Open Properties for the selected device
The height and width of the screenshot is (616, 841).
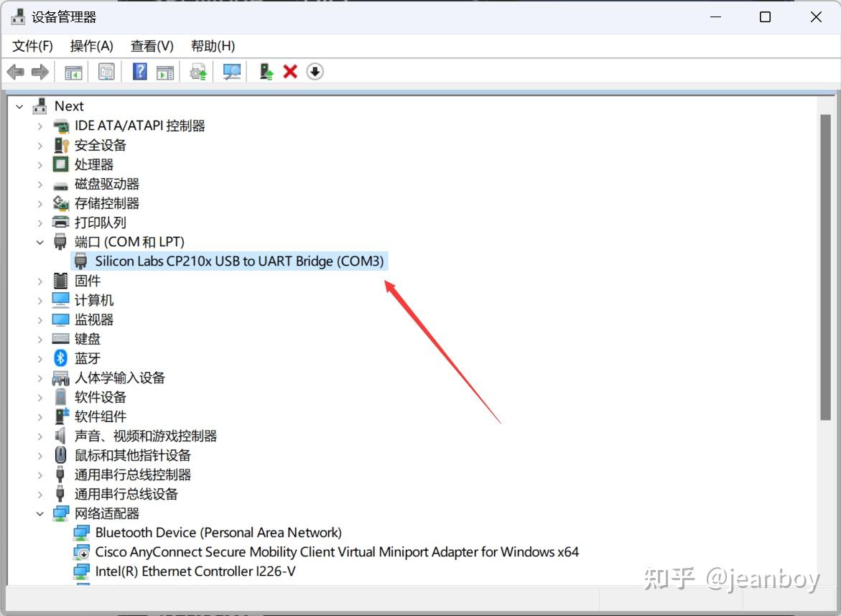coord(106,71)
